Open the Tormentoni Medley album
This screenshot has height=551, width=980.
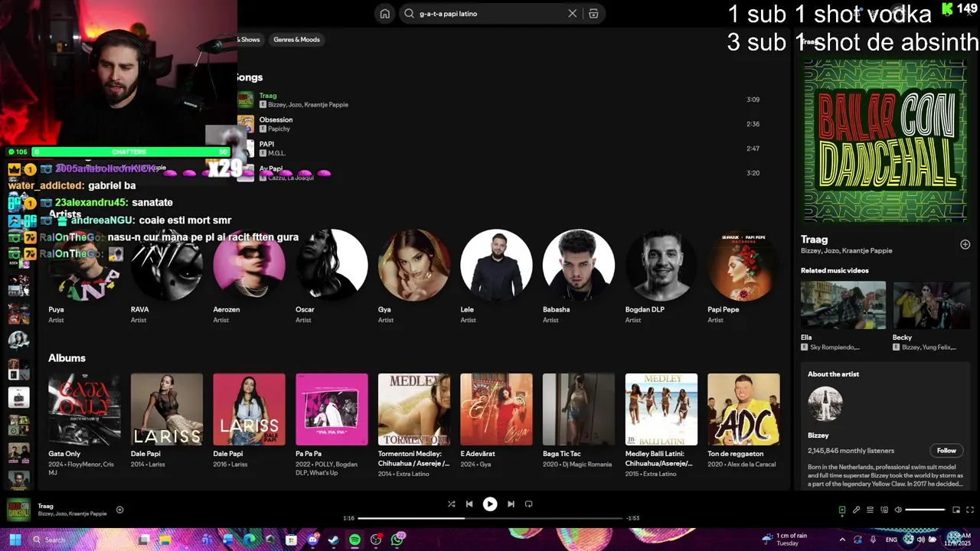(x=414, y=409)
